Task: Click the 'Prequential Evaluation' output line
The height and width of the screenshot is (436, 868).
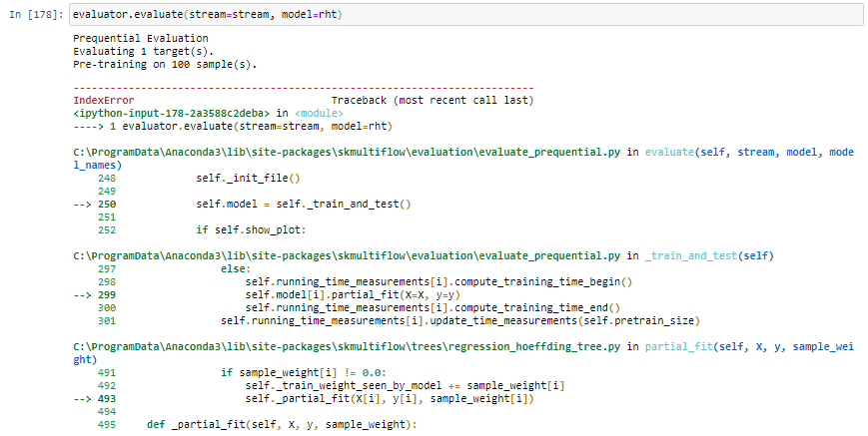Action: pos(141,38)
